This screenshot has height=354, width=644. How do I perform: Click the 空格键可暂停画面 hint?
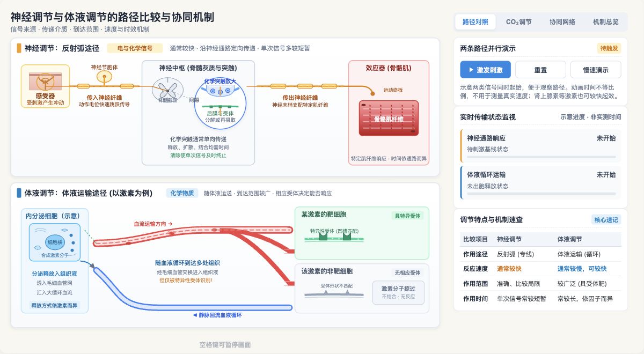(x=225, y=345)
